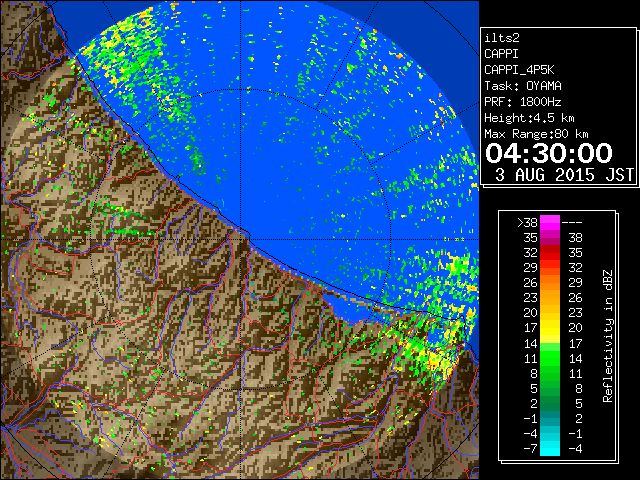
Task: Select the 'PRF: 1800Hz' text
Action: click(523, 102)
